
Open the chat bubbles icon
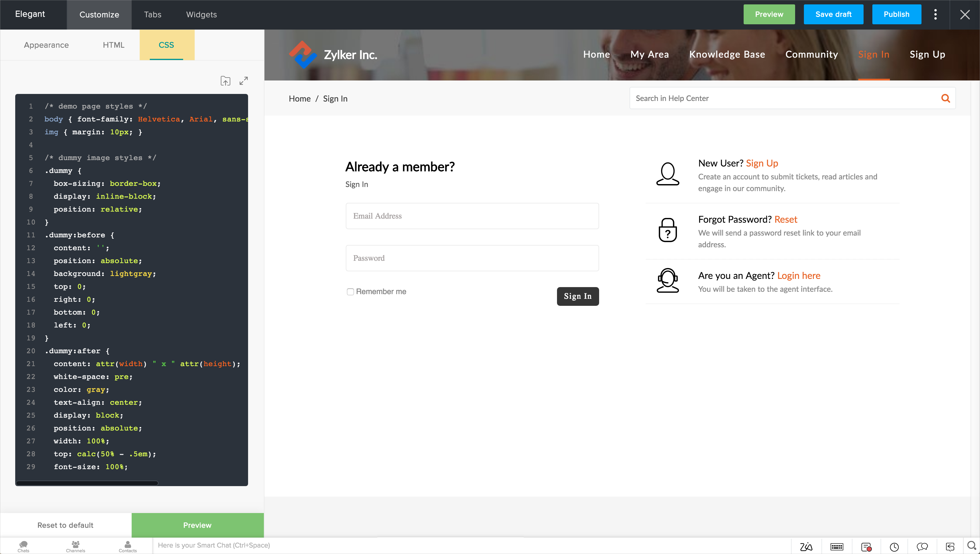(922, 547)
